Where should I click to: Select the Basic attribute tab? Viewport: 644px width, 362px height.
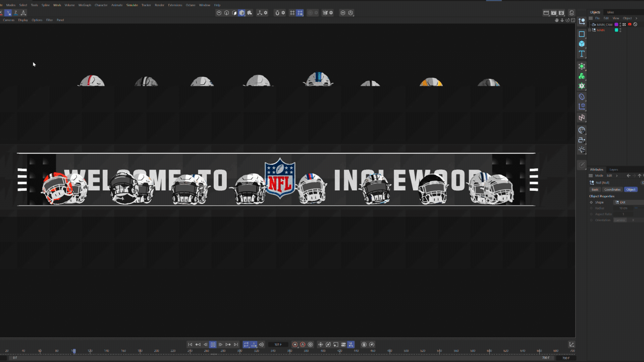coord(595,190)
